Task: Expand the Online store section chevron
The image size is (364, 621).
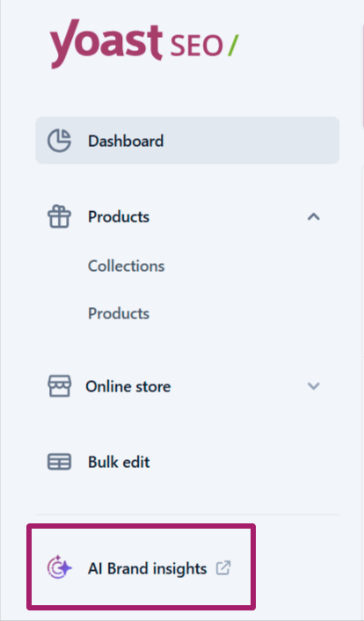Action: (314, 386)
